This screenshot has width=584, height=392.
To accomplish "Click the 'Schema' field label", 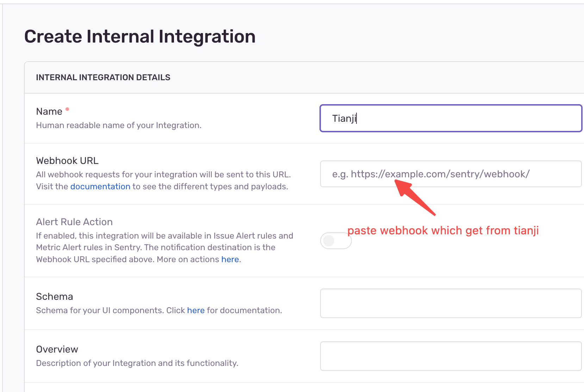I will point(55,297).
